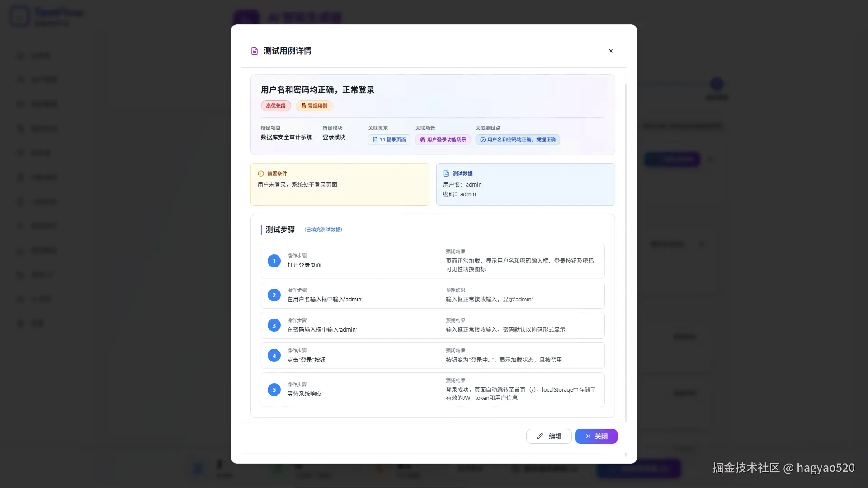
Task: Open the 1.1 登录页面 requirement tag
Action: click(x=389, y=140)
